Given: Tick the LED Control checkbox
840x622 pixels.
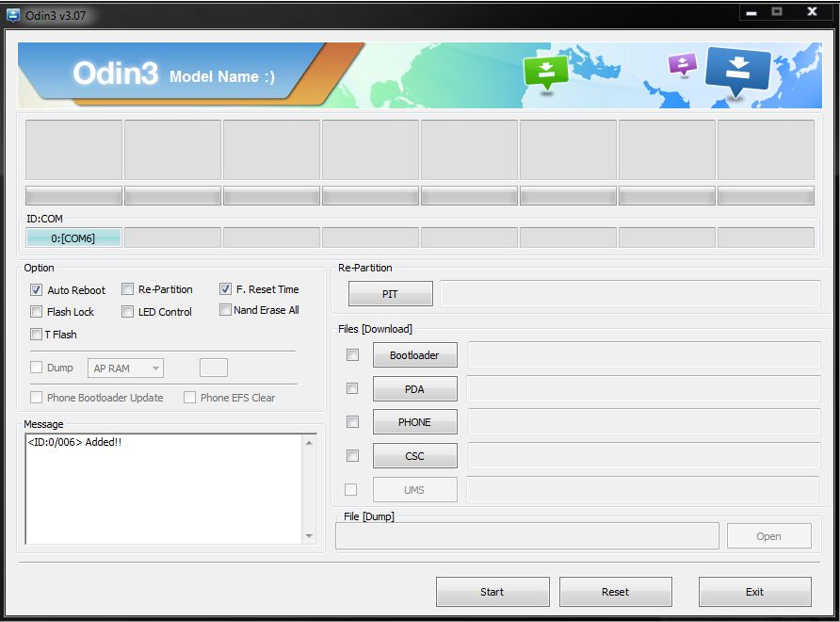Looking at the screenshot, I should pyautogui.click(x=127, y=312).
